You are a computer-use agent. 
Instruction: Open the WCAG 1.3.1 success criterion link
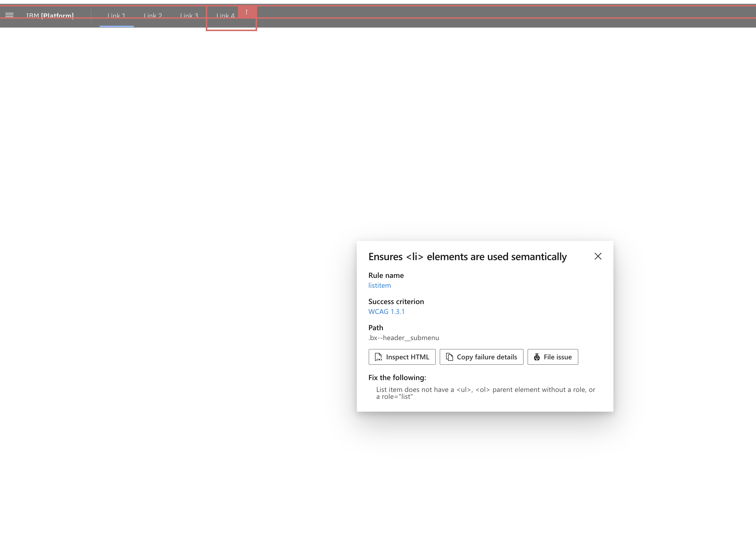pyautogui.click(x=386, y=311)
